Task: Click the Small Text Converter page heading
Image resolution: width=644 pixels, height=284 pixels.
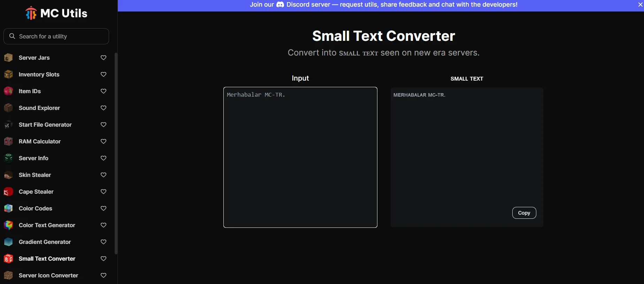Action: click(x=384, y=36)
